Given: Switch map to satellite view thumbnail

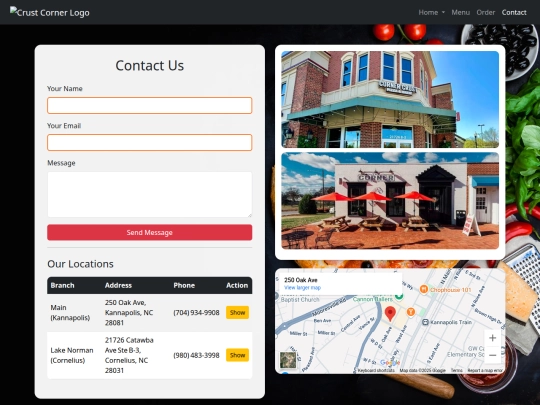Looking at the screenshot, I should coord(288,360).
